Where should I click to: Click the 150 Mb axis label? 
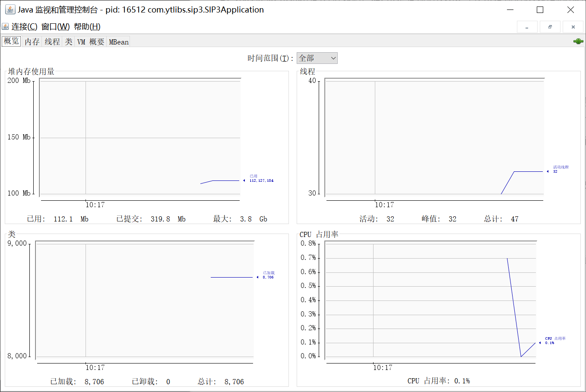coord(19,137)
